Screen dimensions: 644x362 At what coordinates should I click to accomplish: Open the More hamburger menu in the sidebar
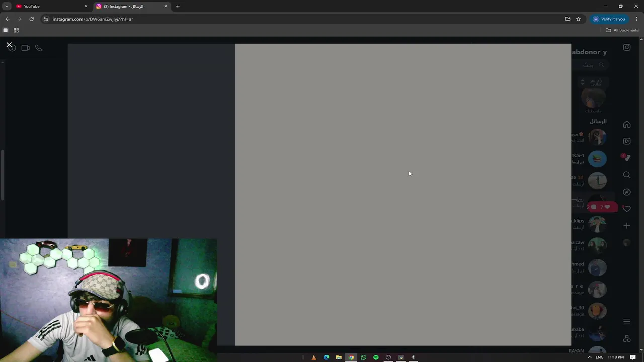tap(627, 321)
